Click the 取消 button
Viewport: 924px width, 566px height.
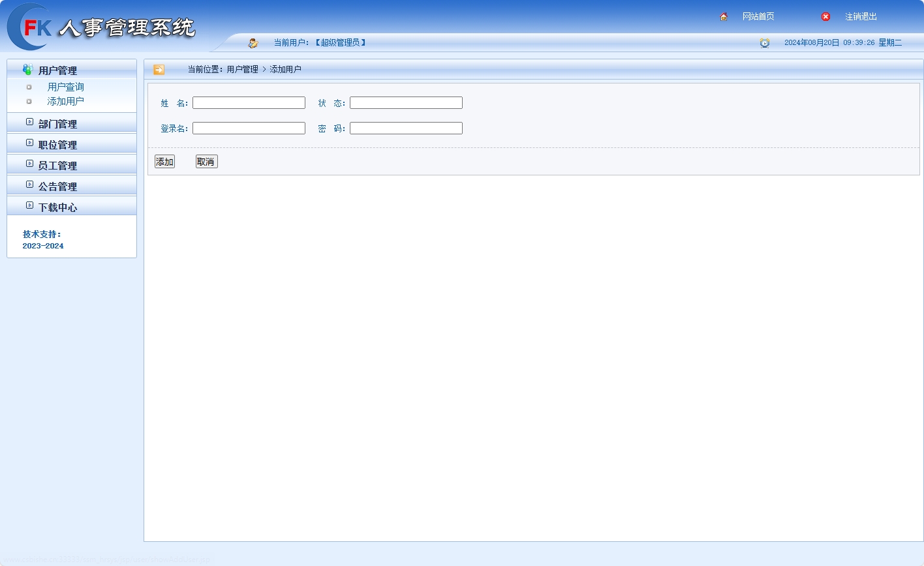pyautogui.click(x=206, y=162)
